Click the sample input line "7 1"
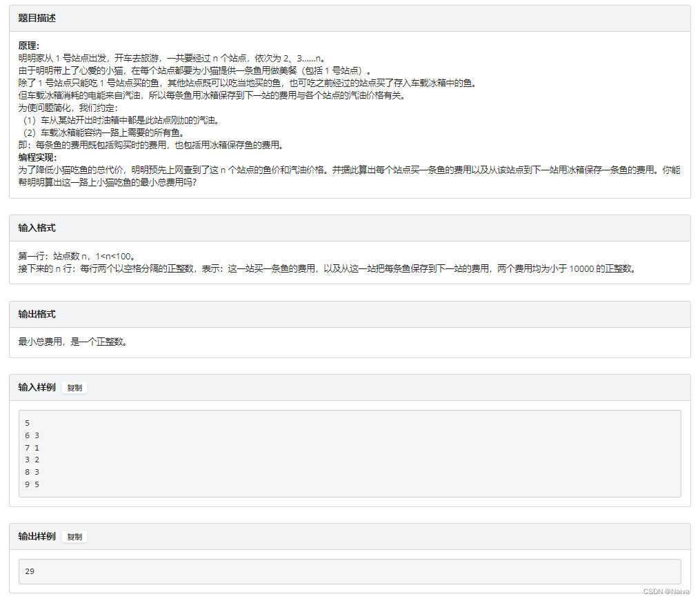The height and width of the screenshot is (601, 700). coord(32,448)
